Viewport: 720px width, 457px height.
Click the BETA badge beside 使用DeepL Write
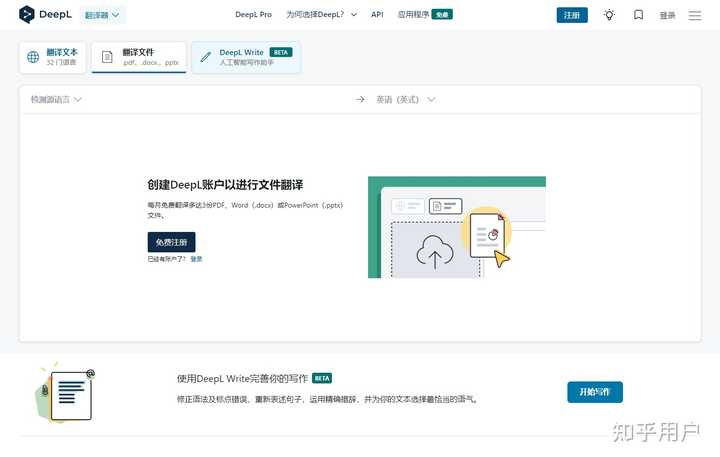click(322, 378)
